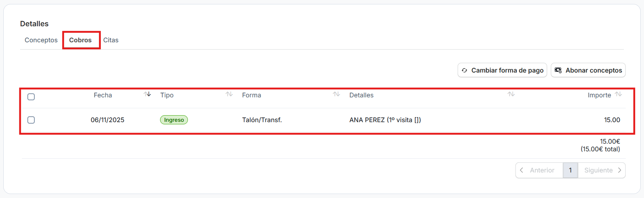Check the box for the 06/11/2025 payment row
The width and height of the screenshot is (644, 198).
coord(31,120)
